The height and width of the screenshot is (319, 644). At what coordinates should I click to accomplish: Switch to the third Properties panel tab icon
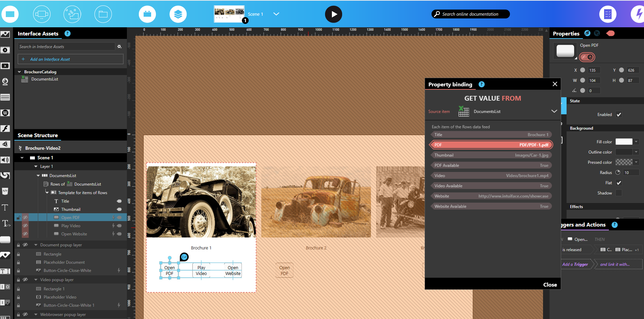(x=597, y=33)
